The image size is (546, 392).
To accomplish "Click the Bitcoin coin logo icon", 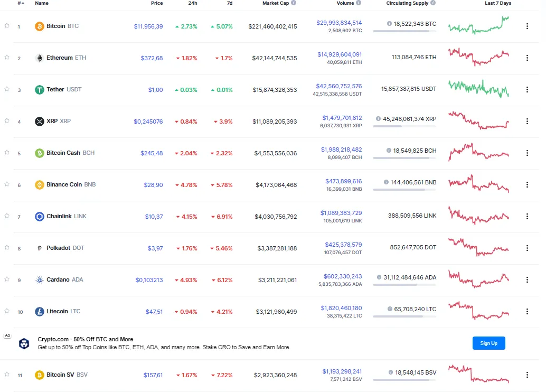I will pos(40,26).
